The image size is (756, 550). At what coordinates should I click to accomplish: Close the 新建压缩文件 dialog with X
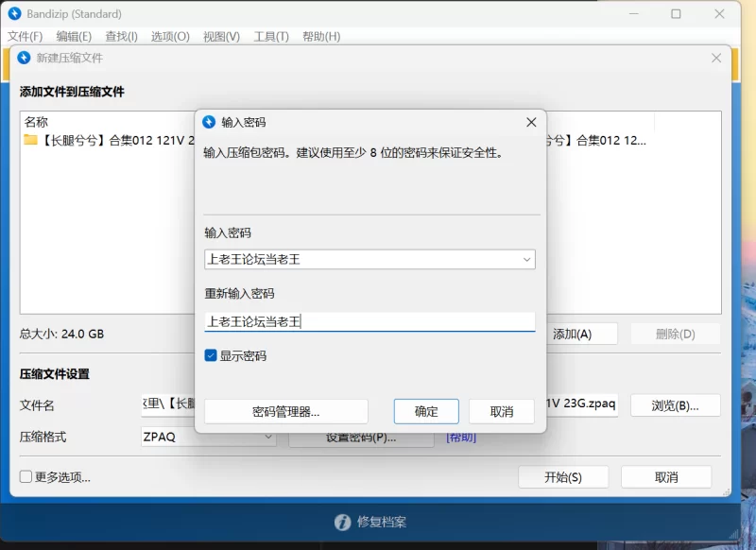click(x=716, y=58)
